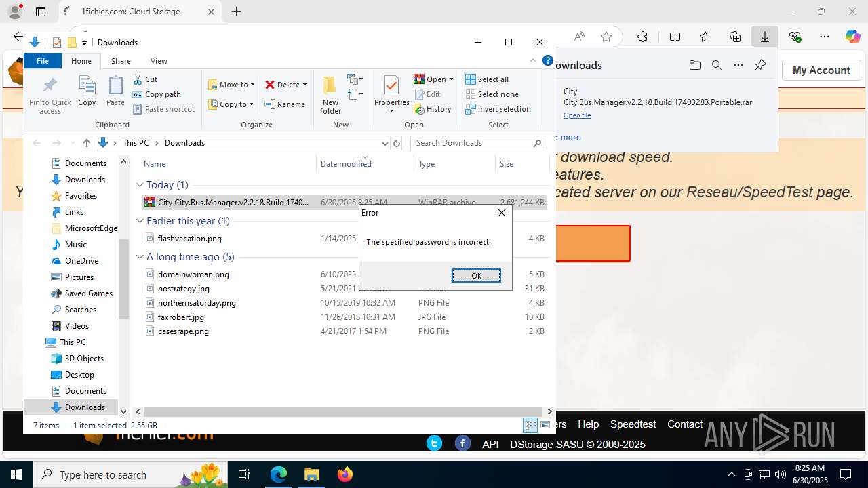The height and width of the screenshot is (488, 868).
Task: Open Firefox from the taskbar
Action: coord(345,474)
